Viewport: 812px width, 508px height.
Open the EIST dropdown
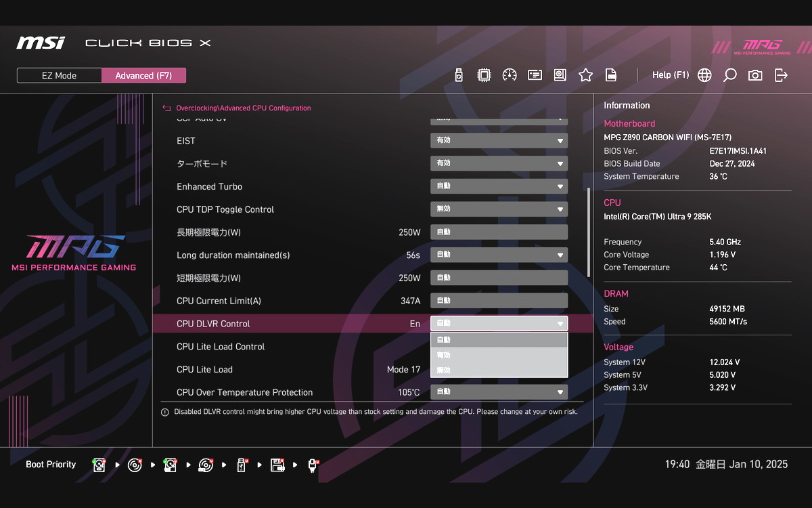(499, 141)
